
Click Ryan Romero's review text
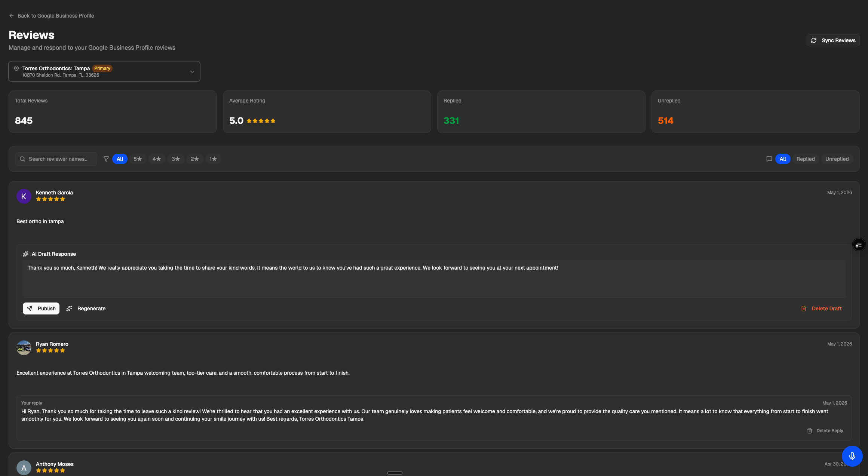coord(183,373)
